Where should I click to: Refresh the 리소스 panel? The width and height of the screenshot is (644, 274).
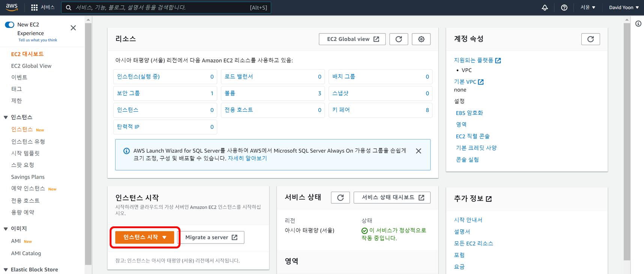click(399, 39)
